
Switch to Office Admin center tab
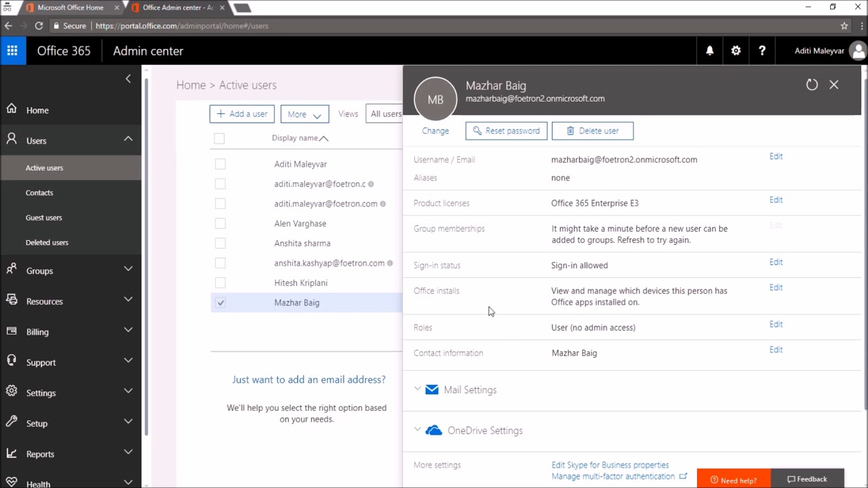[176, 7]
